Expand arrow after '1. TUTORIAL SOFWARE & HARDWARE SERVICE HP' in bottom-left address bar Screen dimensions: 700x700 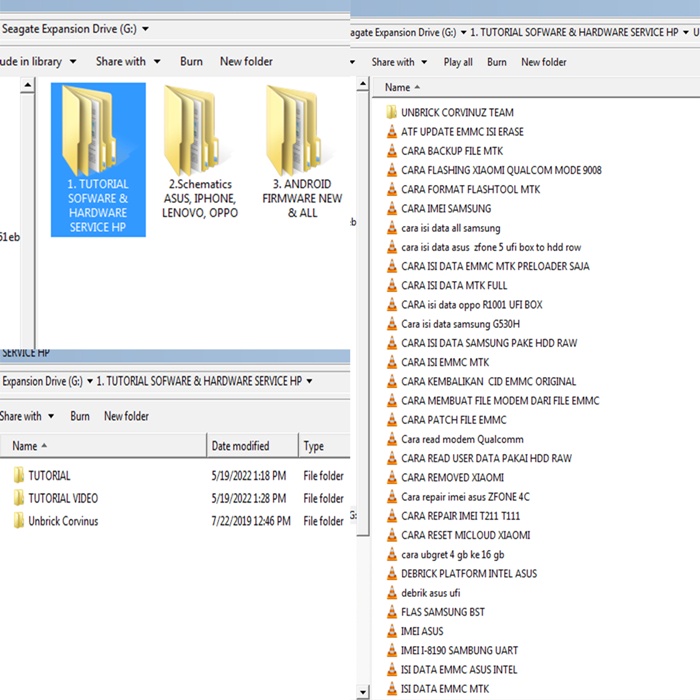pyautogui.click(x=309, y=381)
